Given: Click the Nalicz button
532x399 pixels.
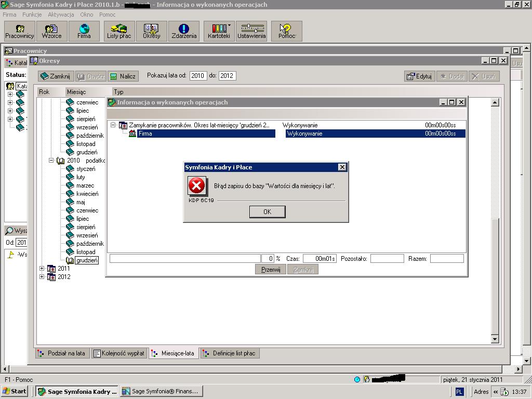Looking at the screenshot, I should (x=123, y=76).
